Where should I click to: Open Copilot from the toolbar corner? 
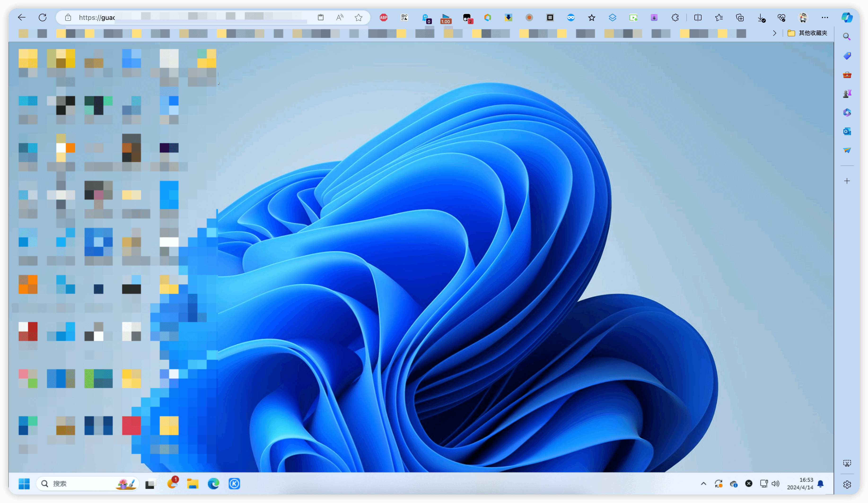tap(847, 17)
